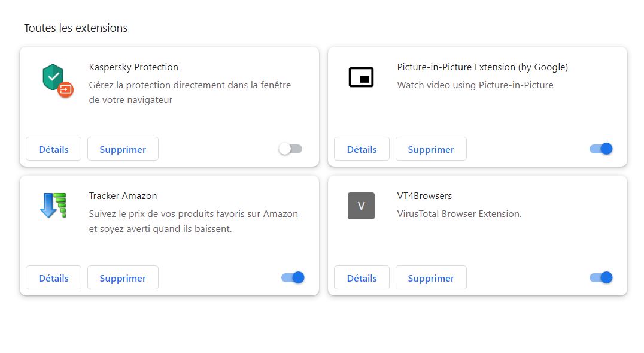Screen dimensions: 644x353
Task: Click the Tracker Amazon blue arrow icon
Action: point(53,206)
